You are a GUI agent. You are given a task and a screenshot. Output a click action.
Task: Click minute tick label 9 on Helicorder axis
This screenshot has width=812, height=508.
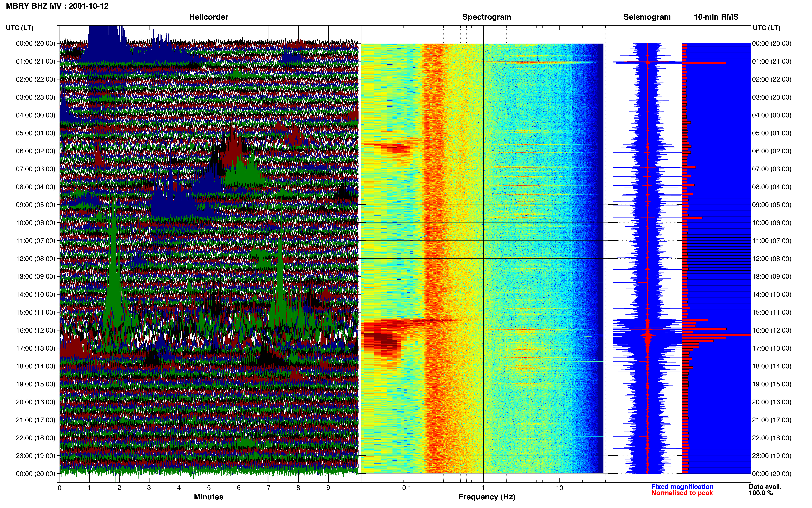coord(328,488)
